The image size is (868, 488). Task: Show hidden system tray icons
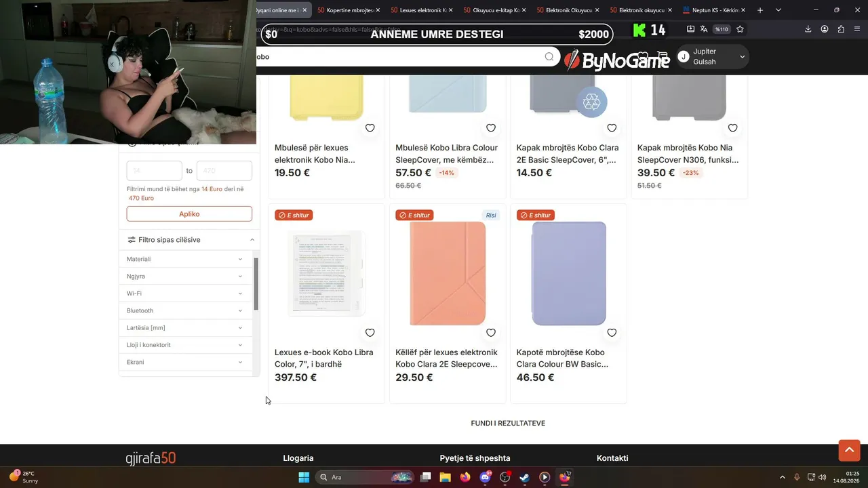pos(782,477)
